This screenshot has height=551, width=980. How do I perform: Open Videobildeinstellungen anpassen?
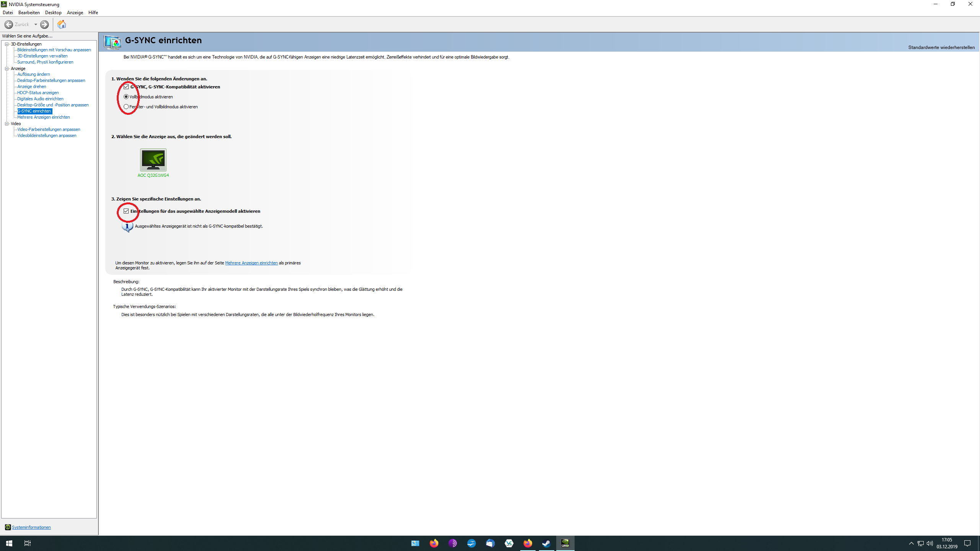click(x=47, y=135)
